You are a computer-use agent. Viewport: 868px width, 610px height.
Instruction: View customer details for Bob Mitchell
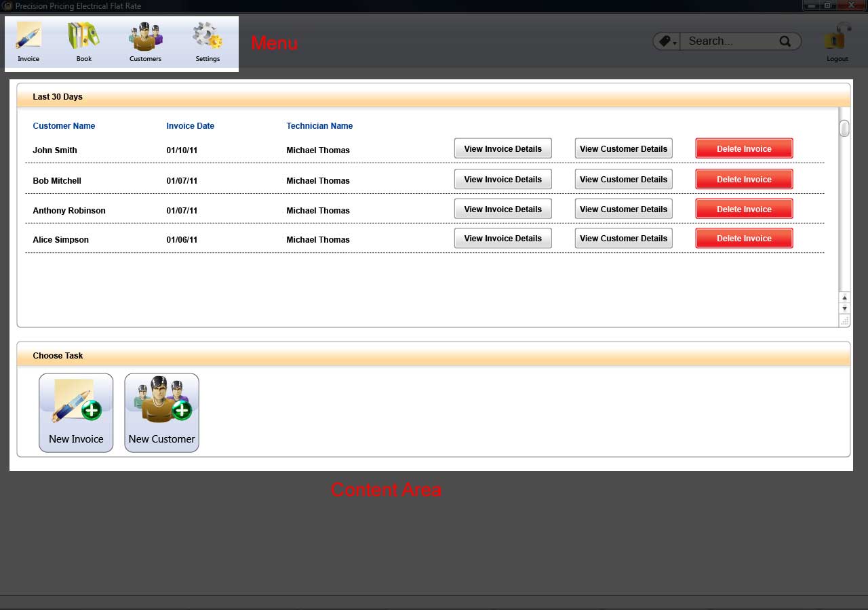click(x=624, y=179)
